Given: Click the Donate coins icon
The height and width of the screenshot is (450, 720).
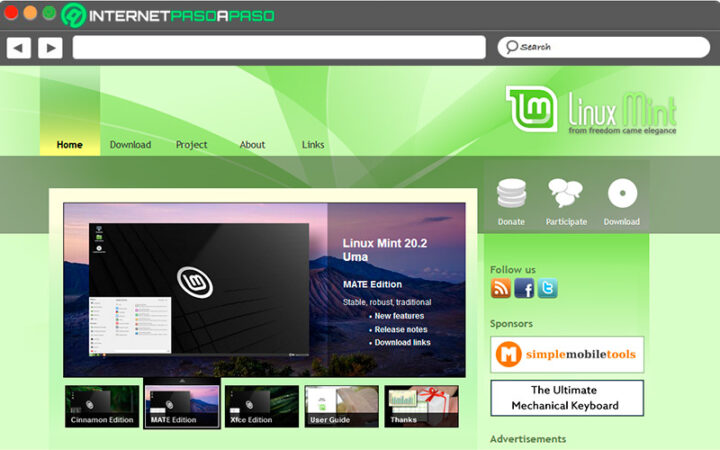Looking at the screenshot, I should tap(511, 194).
